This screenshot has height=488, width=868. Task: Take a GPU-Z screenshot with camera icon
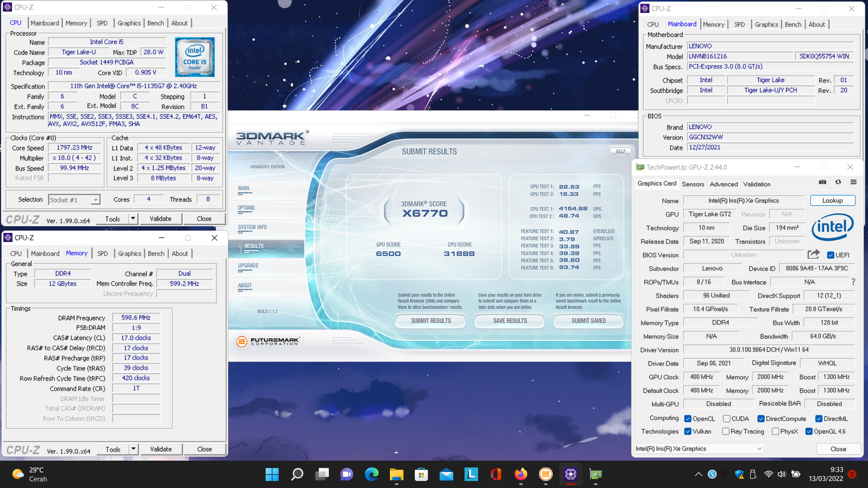[x=822, y=182]
